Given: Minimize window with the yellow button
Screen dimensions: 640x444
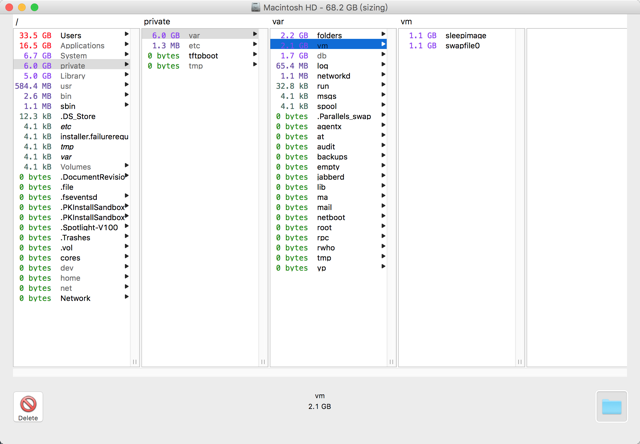Looking at the screenshot, I should tap(22, 7).
